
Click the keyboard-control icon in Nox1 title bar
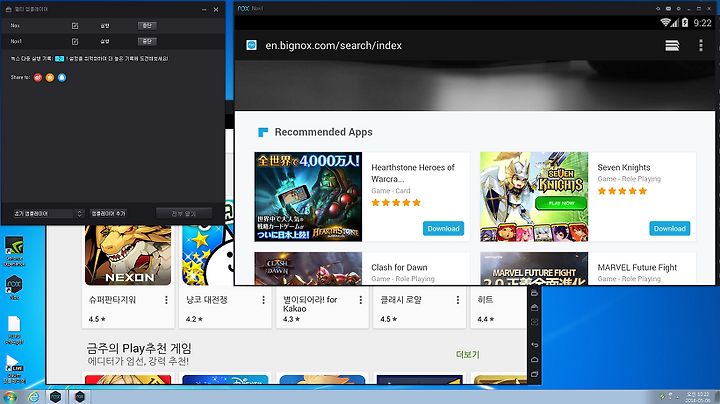click(x=668, y=9)
